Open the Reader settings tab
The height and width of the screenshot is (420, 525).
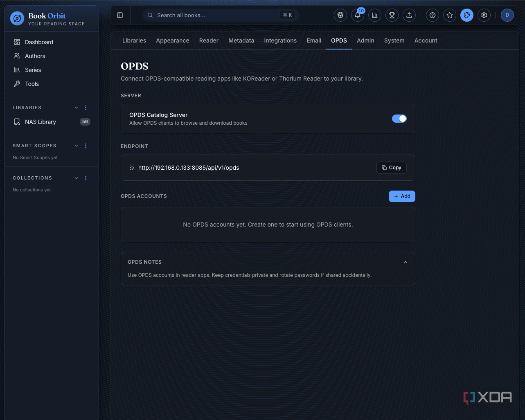coord(209,40)
